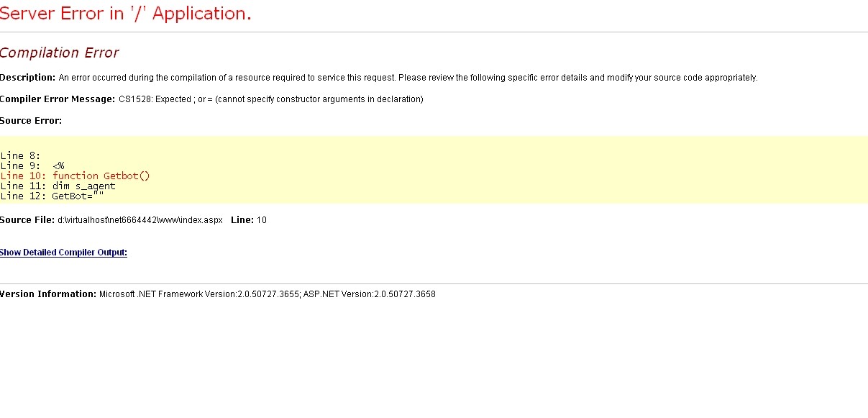
Task: Click Line 11 dim s_agent code
Action: [58, 186]
